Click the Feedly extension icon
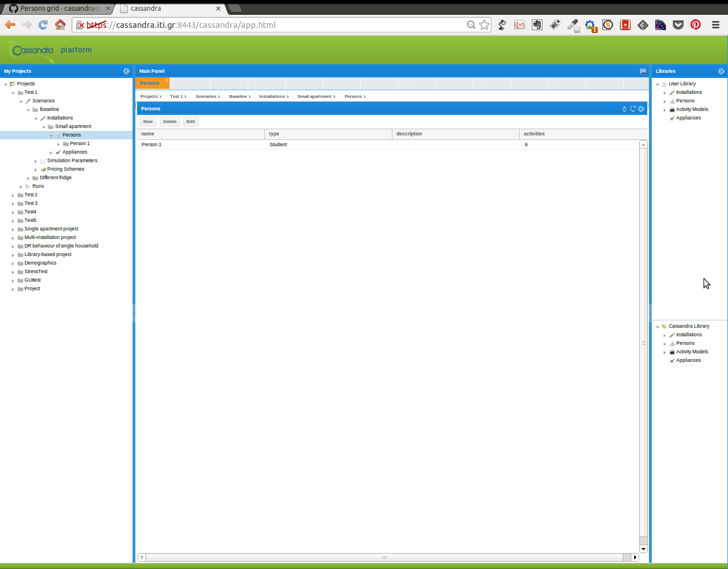This screenshot has height=569, width=728. 643,24
